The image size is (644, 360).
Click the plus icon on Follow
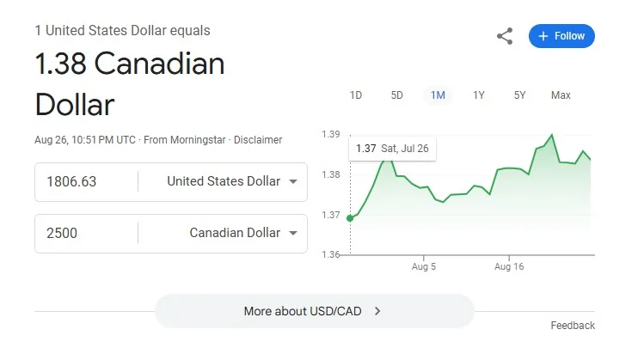point(543,36)
